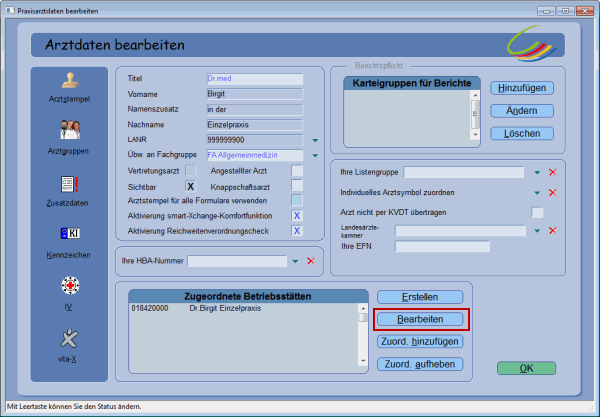Click the Bearbeiten button
The width and height of the screenshot is (600, 417).
(420, 319)
